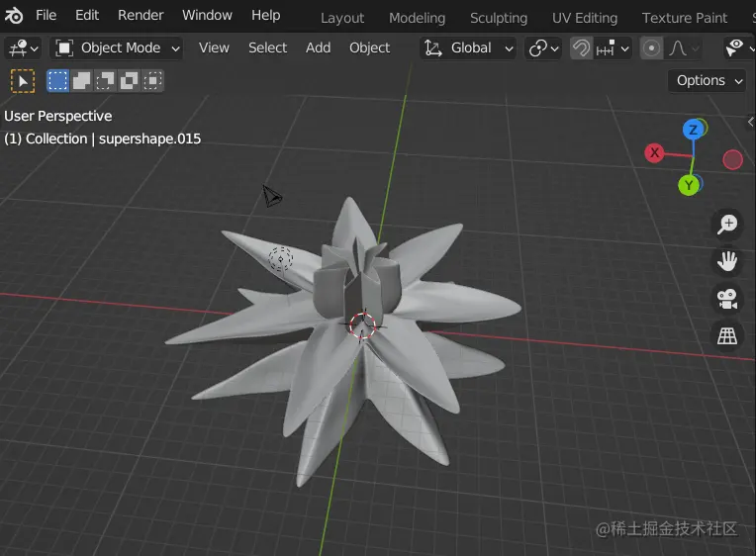756x556 pixels.
Task: Click the red X axis gizmo ball
Action: coord(654,153)
